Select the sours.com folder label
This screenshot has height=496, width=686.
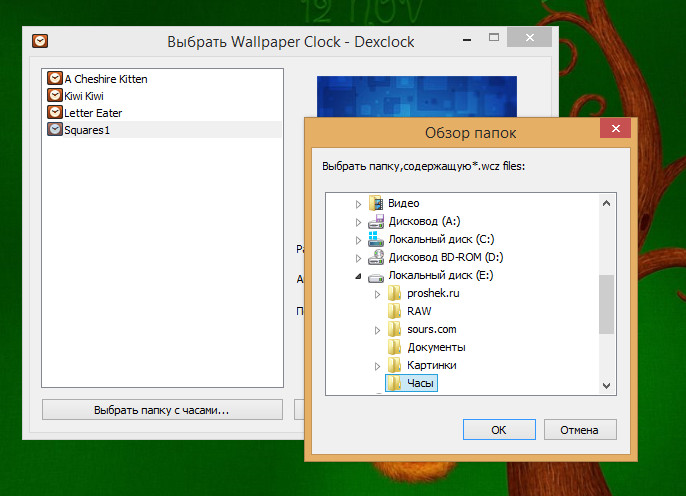432,329
